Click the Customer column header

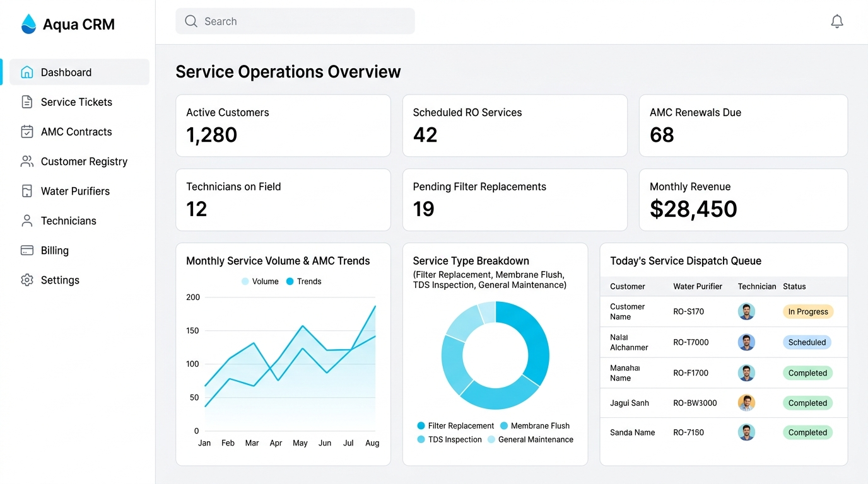click(x=628, y=286)
